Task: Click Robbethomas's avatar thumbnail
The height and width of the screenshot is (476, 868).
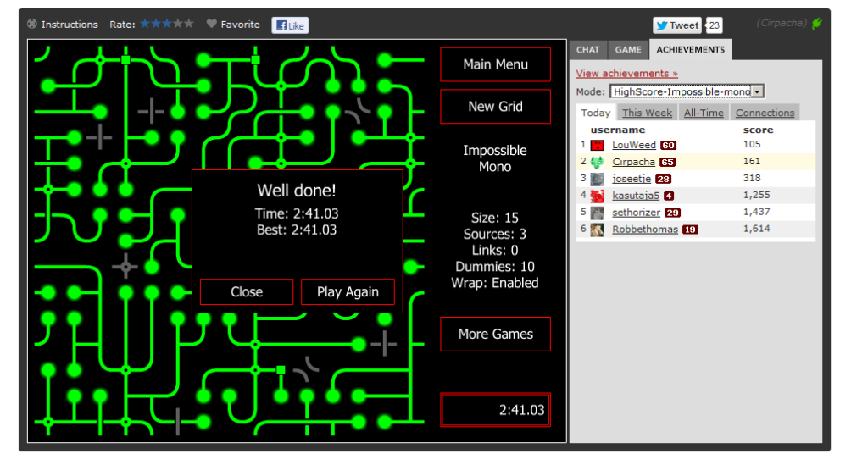Action: (x=598, y=230)
